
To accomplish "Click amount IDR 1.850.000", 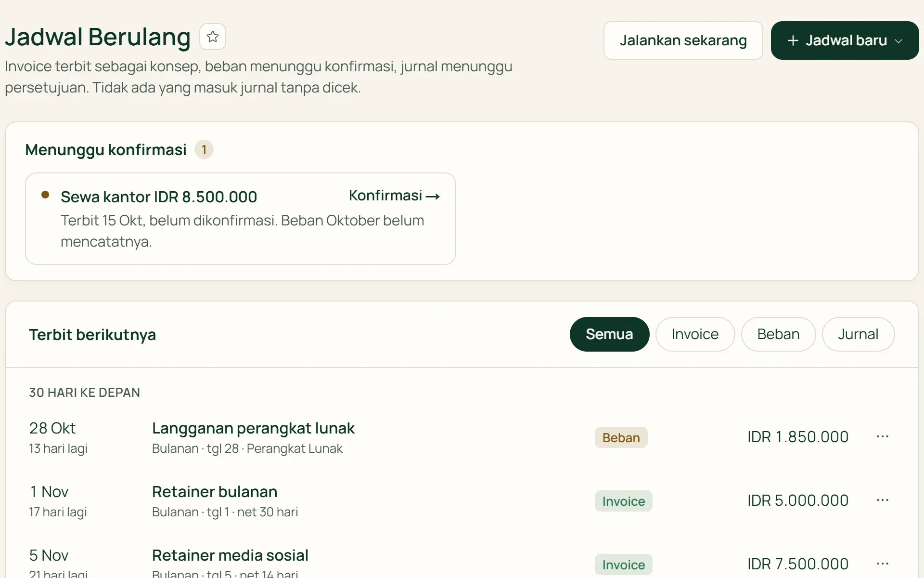I will coord(797,437).
